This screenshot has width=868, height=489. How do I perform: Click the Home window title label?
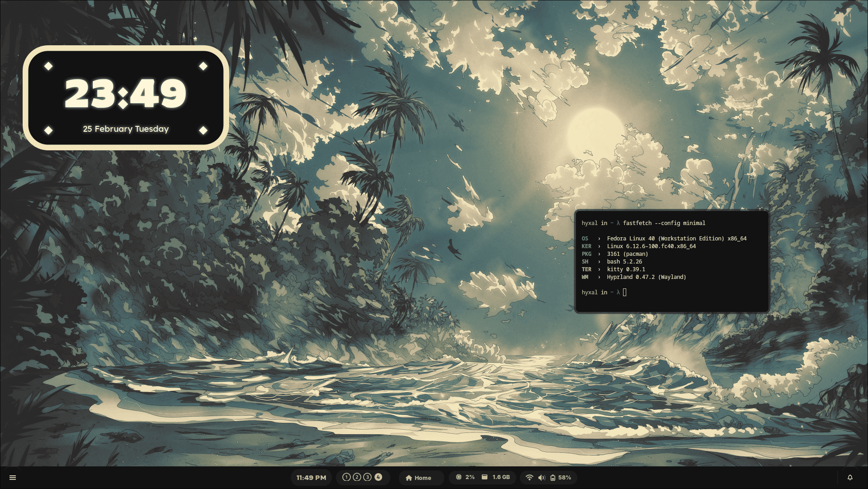(x=423, y=478)
